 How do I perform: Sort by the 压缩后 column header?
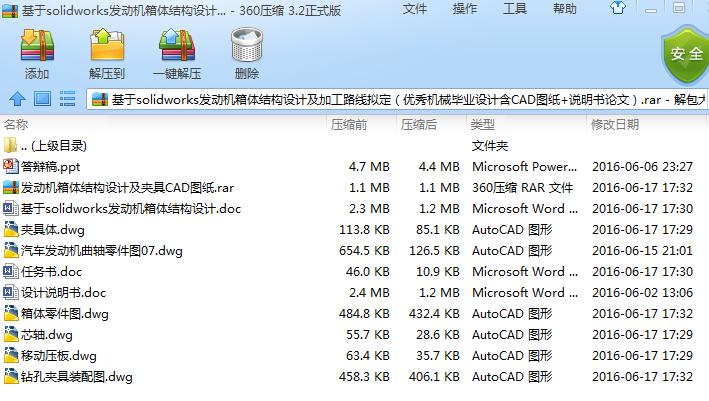pos(419,124)
